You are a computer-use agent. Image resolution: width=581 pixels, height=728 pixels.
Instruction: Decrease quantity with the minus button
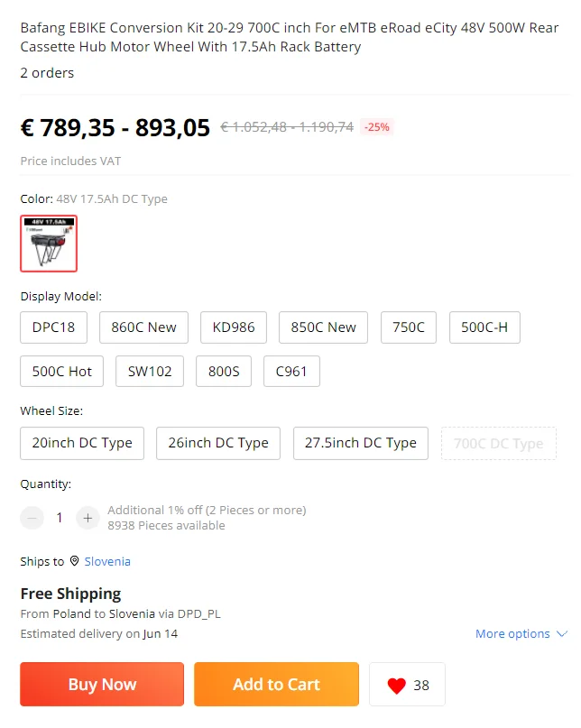(x=32, y=518)
